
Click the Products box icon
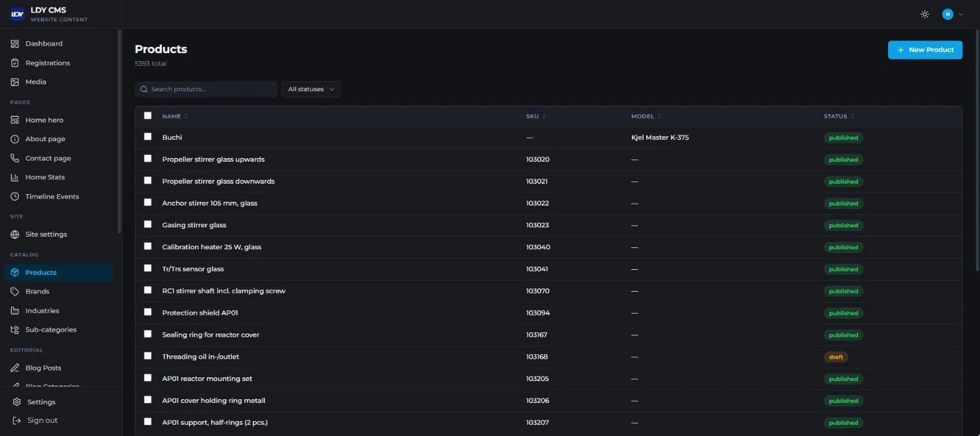click(x=15, y=272)
